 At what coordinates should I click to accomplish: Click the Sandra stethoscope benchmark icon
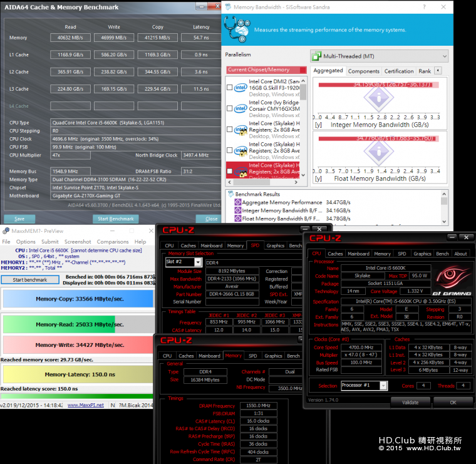(237, 29)
